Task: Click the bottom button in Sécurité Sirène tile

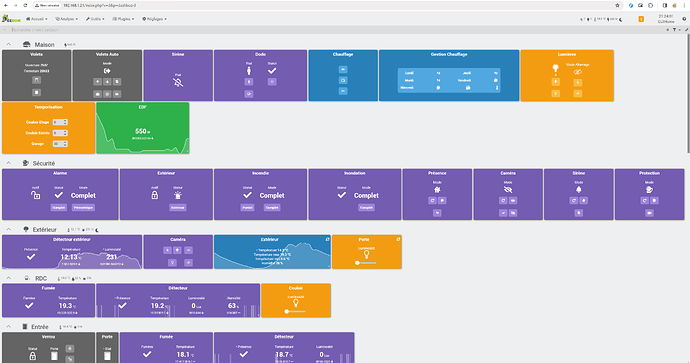Action: tap(579, 213)
